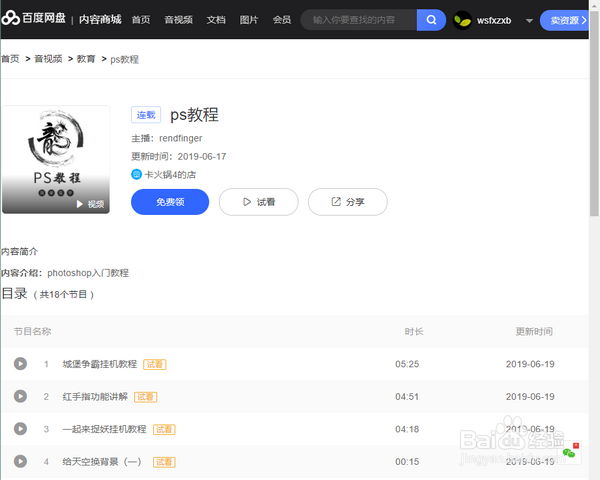
Task: Click the 05:25 duration value
Action: click(x=407, y=364)
